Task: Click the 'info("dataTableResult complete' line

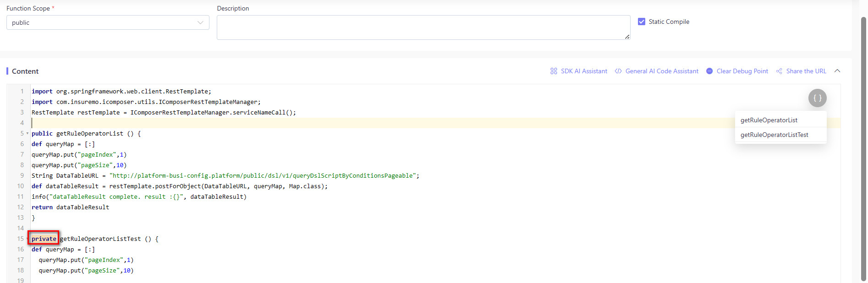Action: pyautogui.click(x=139, y=197)
